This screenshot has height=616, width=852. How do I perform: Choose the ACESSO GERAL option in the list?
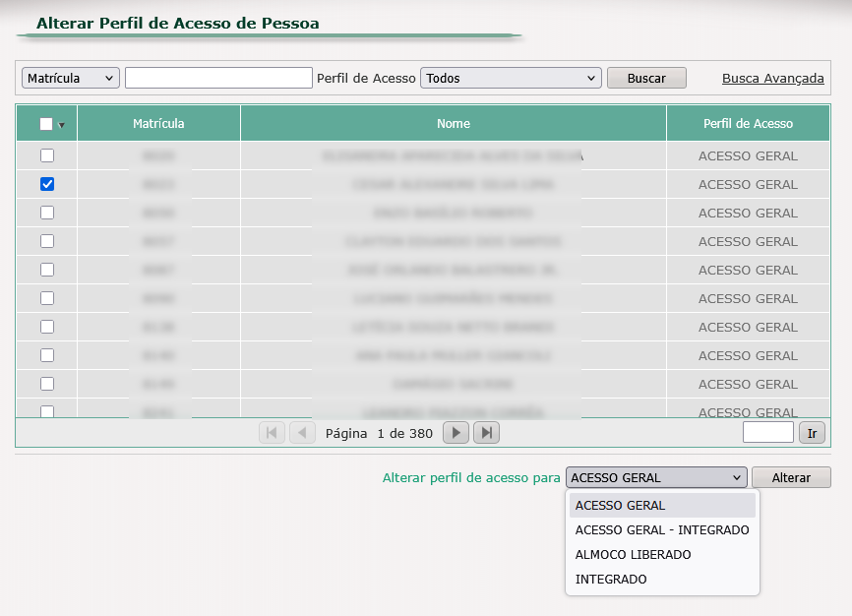click(662, 506)
